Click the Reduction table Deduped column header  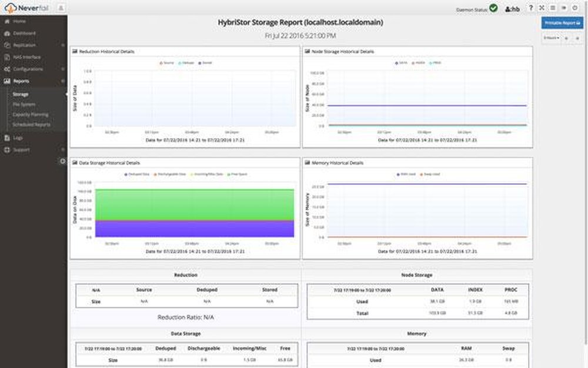207,290
